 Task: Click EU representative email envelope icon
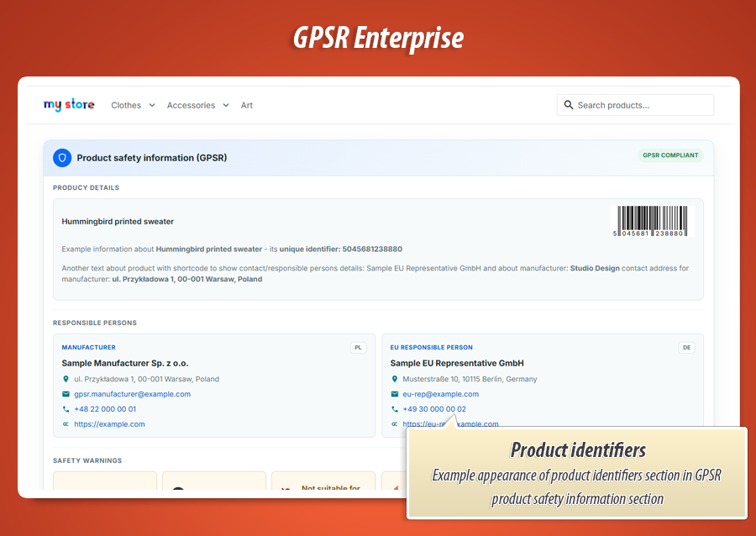coord(395,394)
